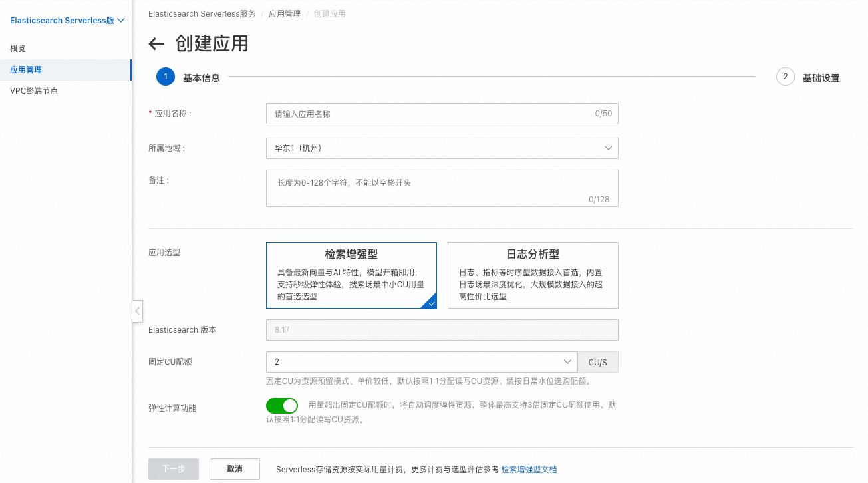Click the 备注 remarks textarea
The height and width of the screenshot is (483, 868).
click(x=442, y=188)
